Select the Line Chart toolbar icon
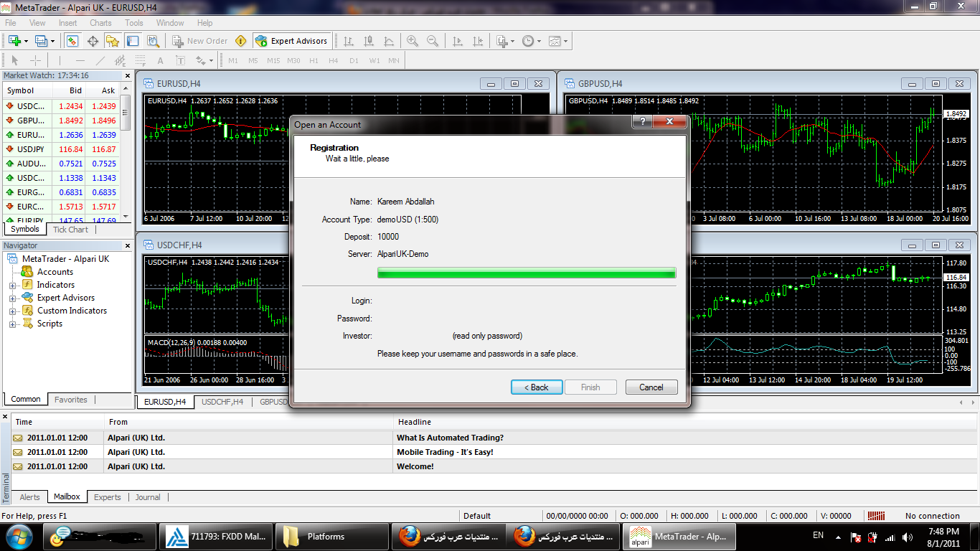 pos(389,41)
